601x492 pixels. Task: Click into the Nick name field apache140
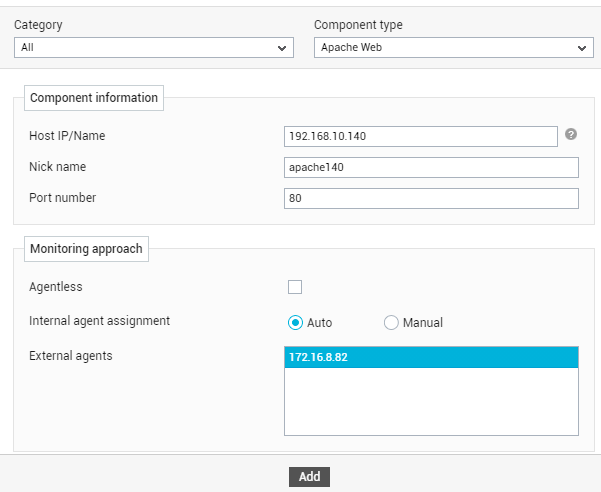point(431,167)
